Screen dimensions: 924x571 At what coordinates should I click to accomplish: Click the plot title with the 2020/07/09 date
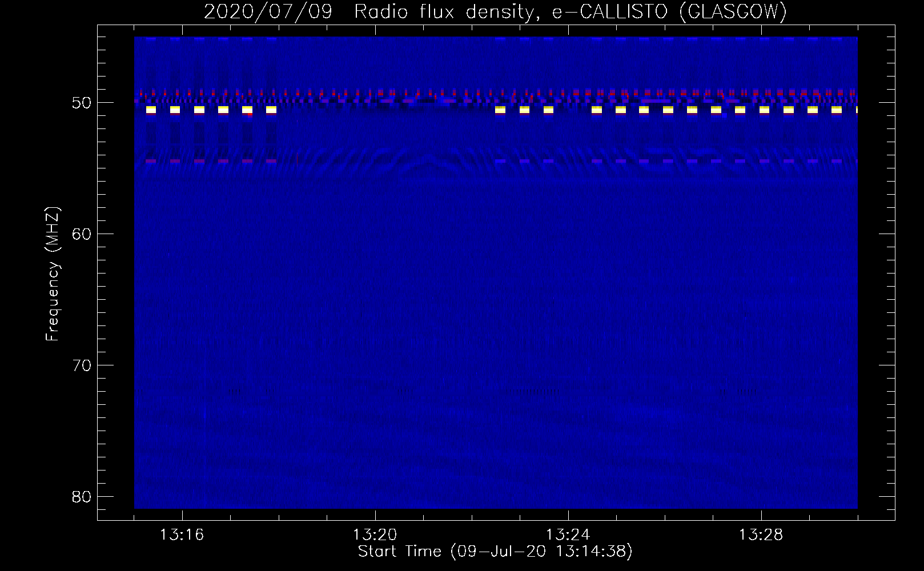point(495,11)
